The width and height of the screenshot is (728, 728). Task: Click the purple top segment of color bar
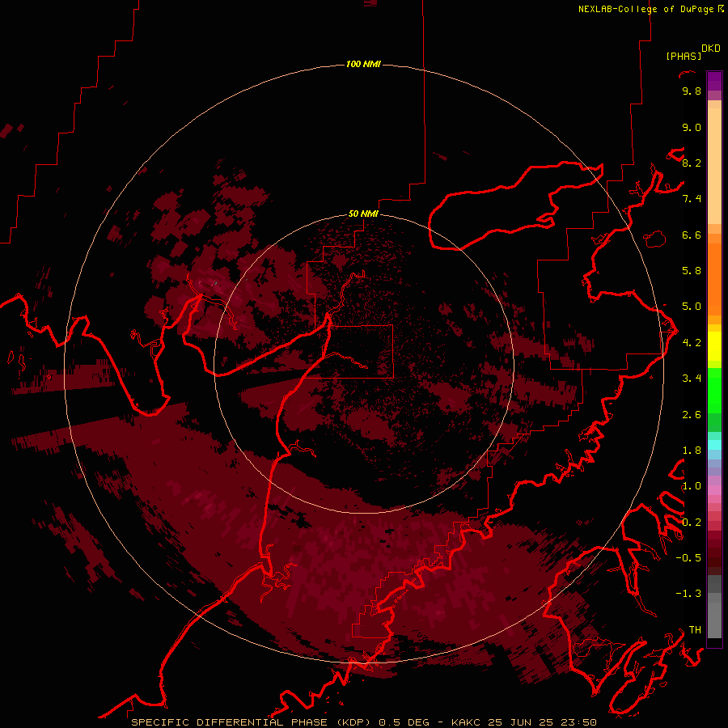[714, 81]
